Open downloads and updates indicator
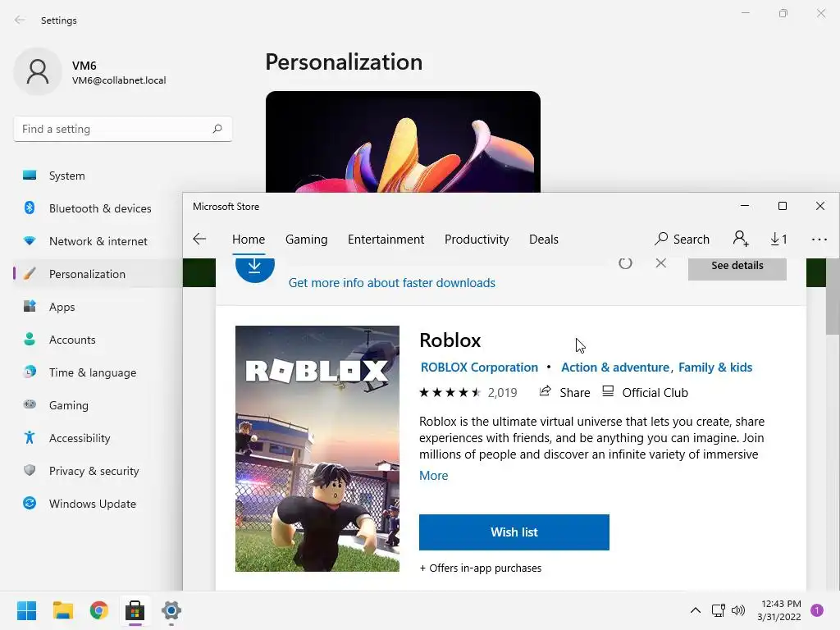The image size is (840, 630). [778, 239]
